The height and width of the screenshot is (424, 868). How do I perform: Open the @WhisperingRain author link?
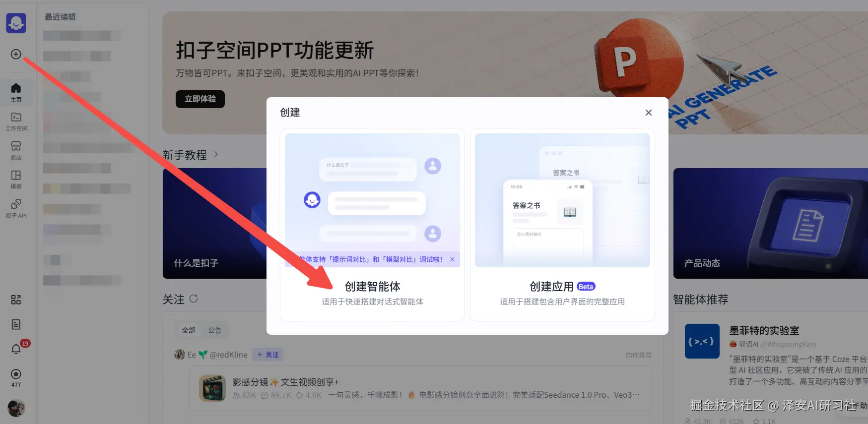coord(788,344)
